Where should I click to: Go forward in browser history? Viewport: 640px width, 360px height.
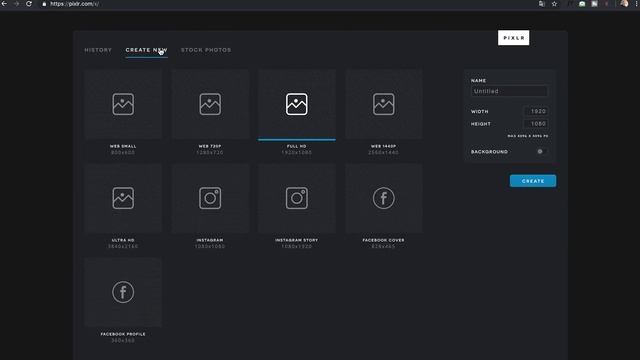[16, 4]
